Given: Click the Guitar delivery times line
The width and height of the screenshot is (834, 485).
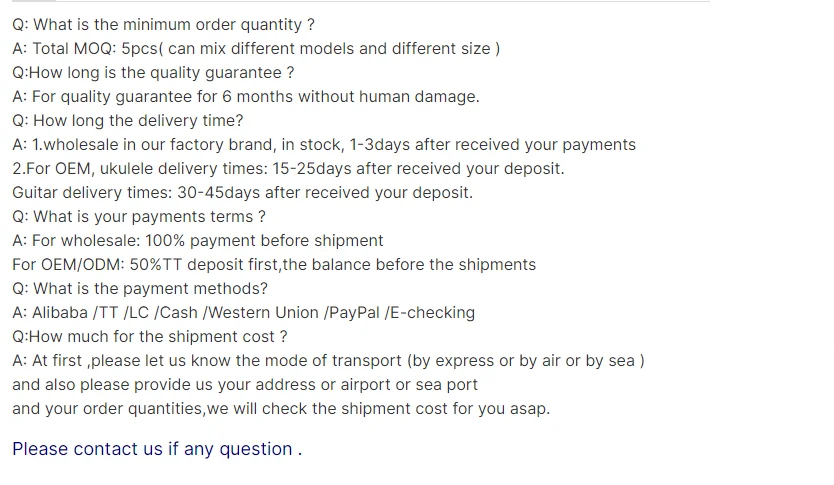Looking at the screenshot, I should click(242, 193).
